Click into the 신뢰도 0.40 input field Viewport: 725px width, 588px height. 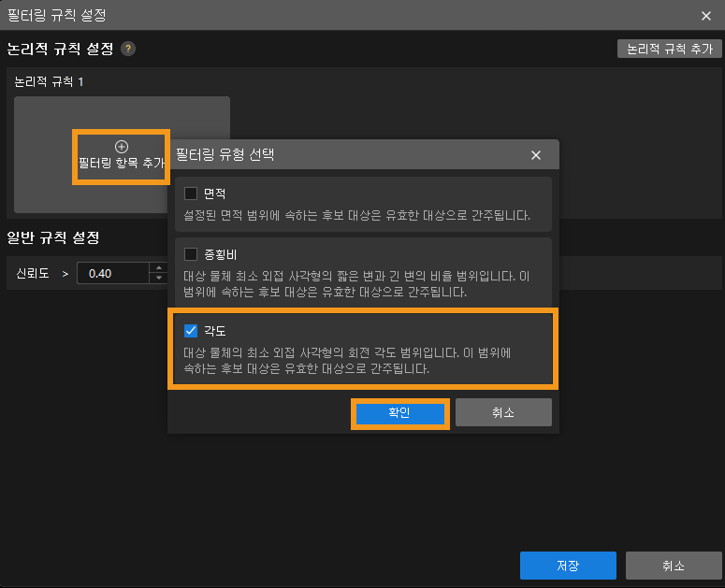[x=113, y=273]
